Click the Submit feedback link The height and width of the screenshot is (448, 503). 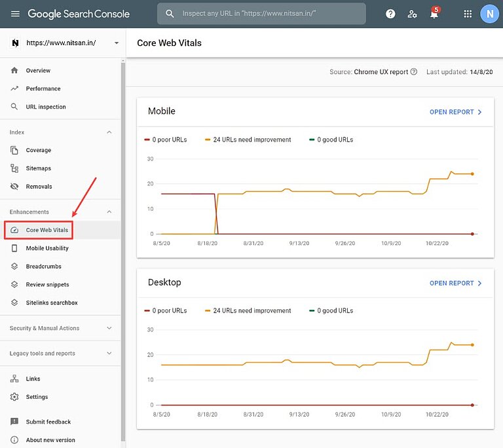48,422
